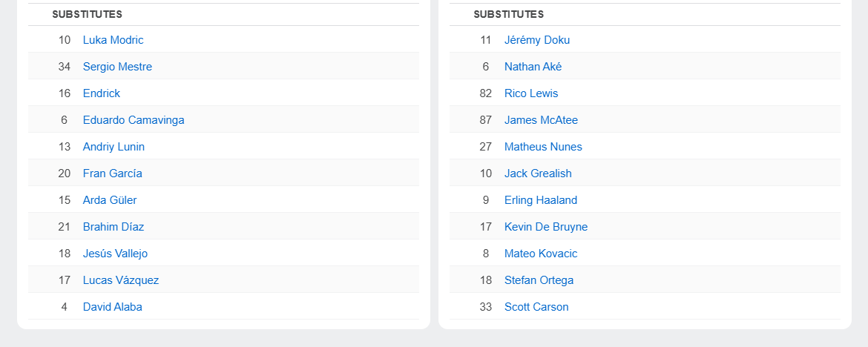Click on Rico Lewis
This screenshot has height=347, width=868.
pos(531,93)
